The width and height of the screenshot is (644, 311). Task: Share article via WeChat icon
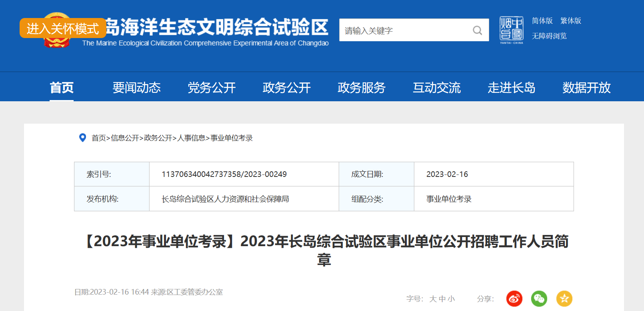(x=539, y=299)
